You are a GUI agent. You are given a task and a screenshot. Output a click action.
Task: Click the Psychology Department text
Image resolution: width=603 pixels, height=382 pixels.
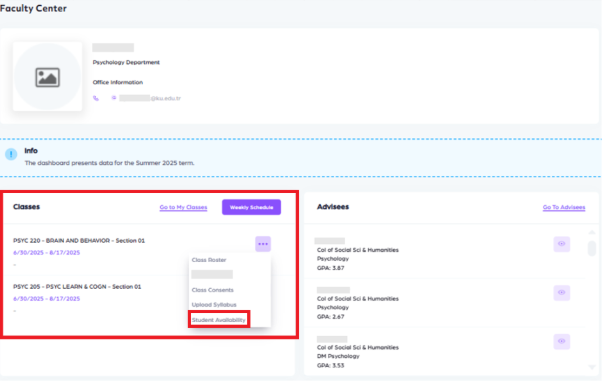point(126,62)
